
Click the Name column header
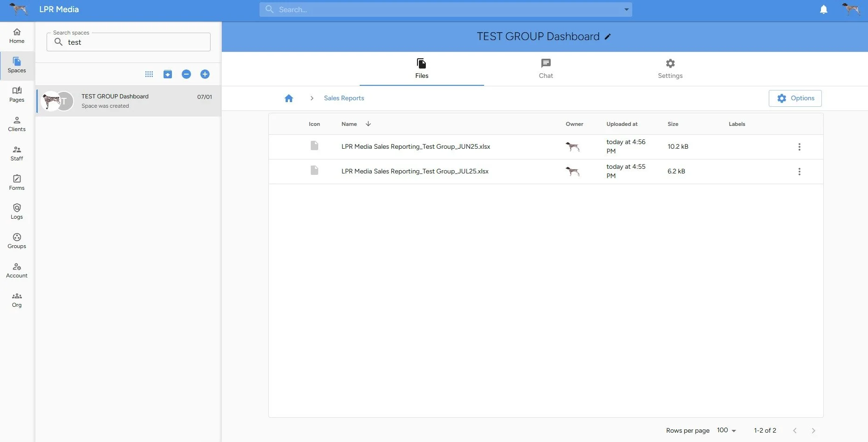pos(349,124)
